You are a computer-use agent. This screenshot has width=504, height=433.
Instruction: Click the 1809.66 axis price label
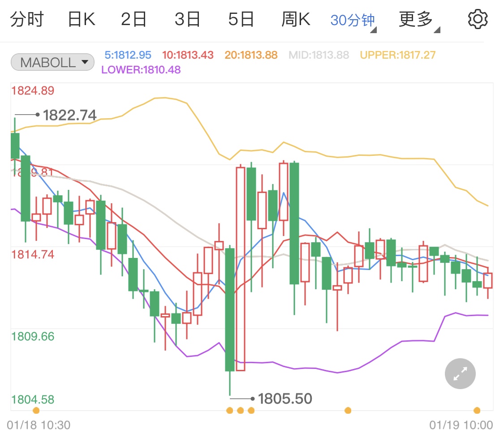pos(33,336)
